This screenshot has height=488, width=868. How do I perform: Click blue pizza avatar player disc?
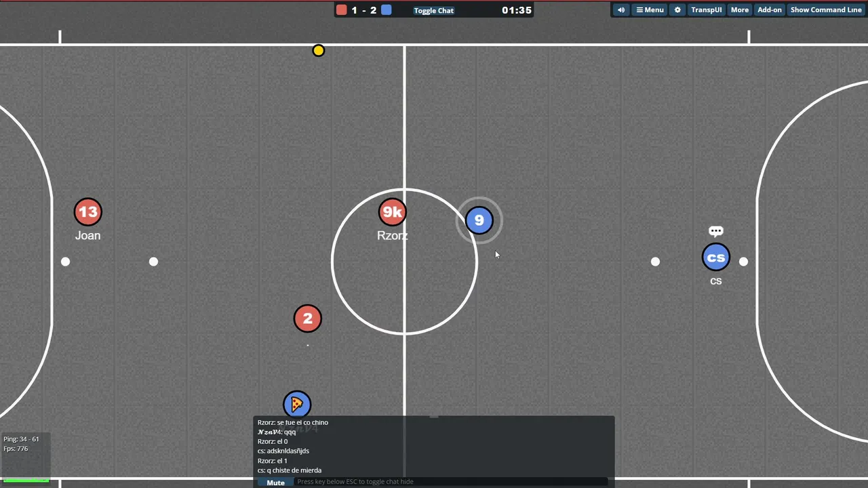(297, 405)
